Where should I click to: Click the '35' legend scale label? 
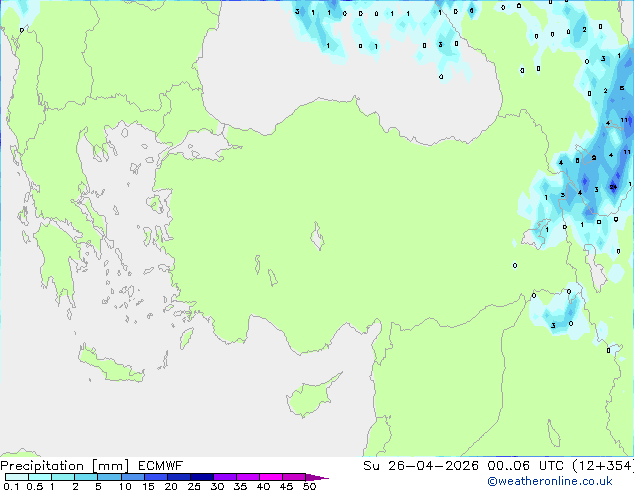click(240, 486)
